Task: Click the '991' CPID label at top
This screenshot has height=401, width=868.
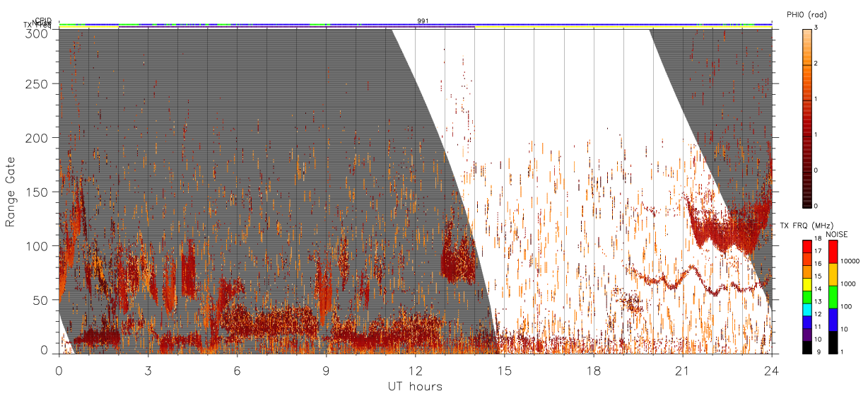Action: 423,21
